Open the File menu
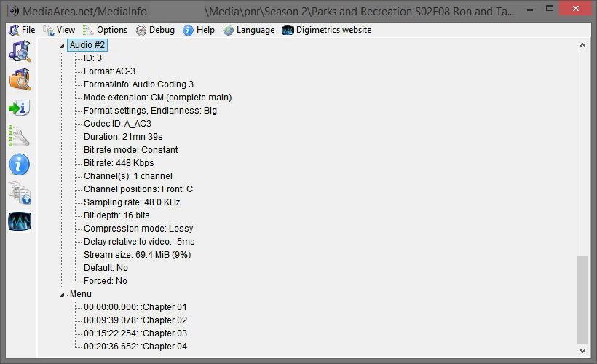The image size is (597, 364). click(x=22, y=30)
